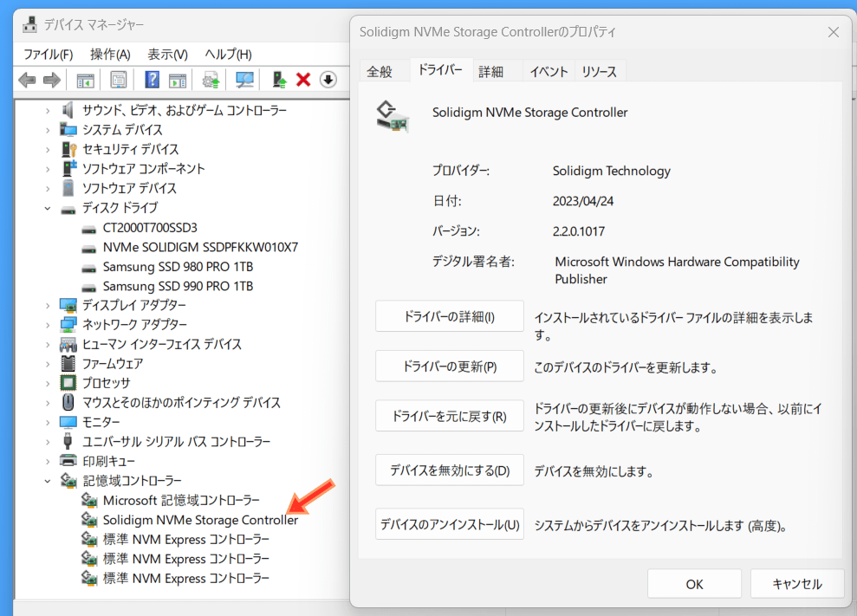Click the security devices key icon
The height and width of the screenshot is (616, 857).
click(68, 149)
